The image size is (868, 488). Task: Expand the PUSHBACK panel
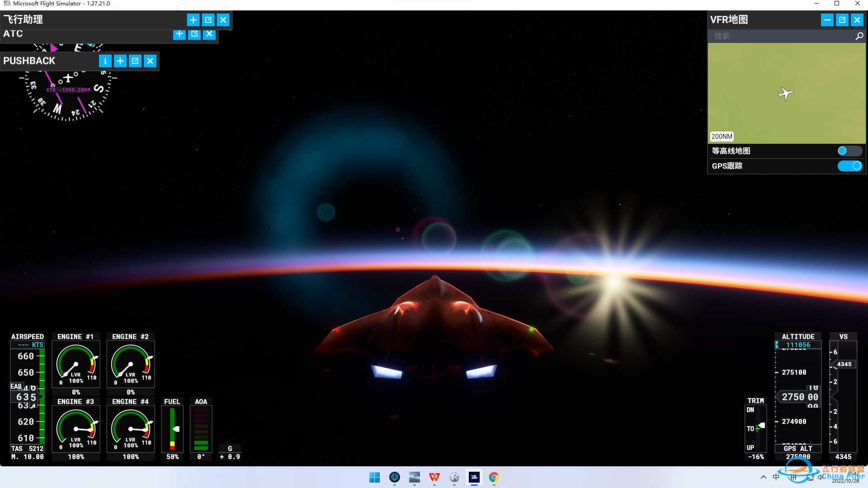(120, 61)
